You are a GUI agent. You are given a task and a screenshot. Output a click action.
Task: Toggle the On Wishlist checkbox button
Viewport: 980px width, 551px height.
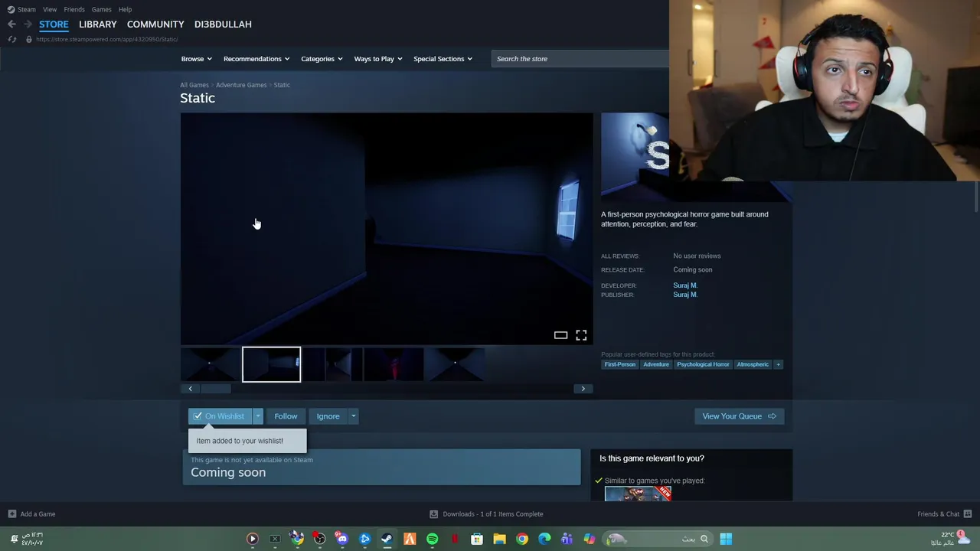pos(220,416)
